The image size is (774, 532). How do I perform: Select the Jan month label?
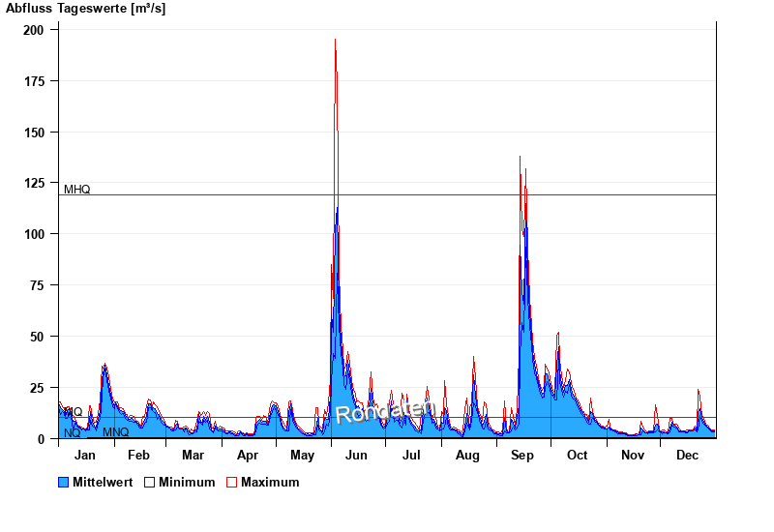(84, 456)
